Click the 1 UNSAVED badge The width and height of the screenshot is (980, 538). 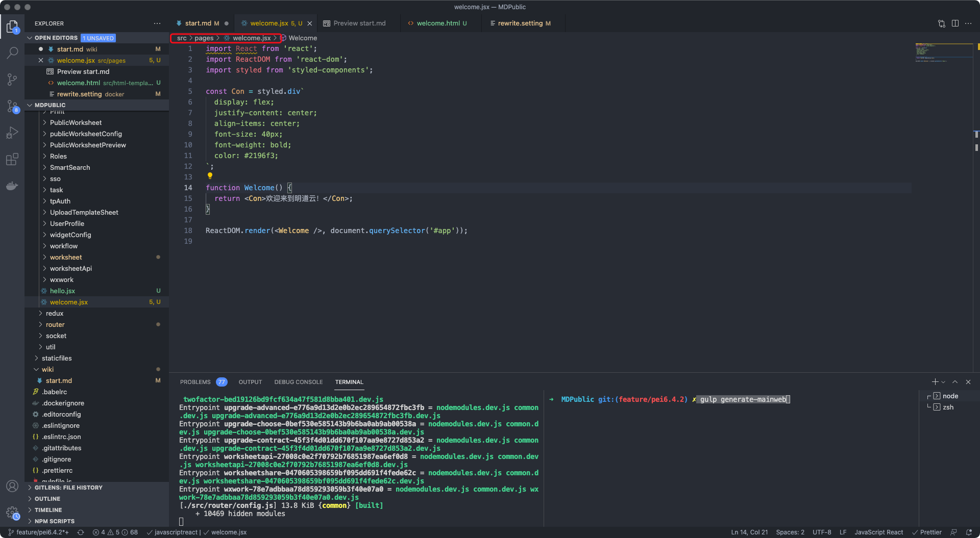(x=99, y=38)
